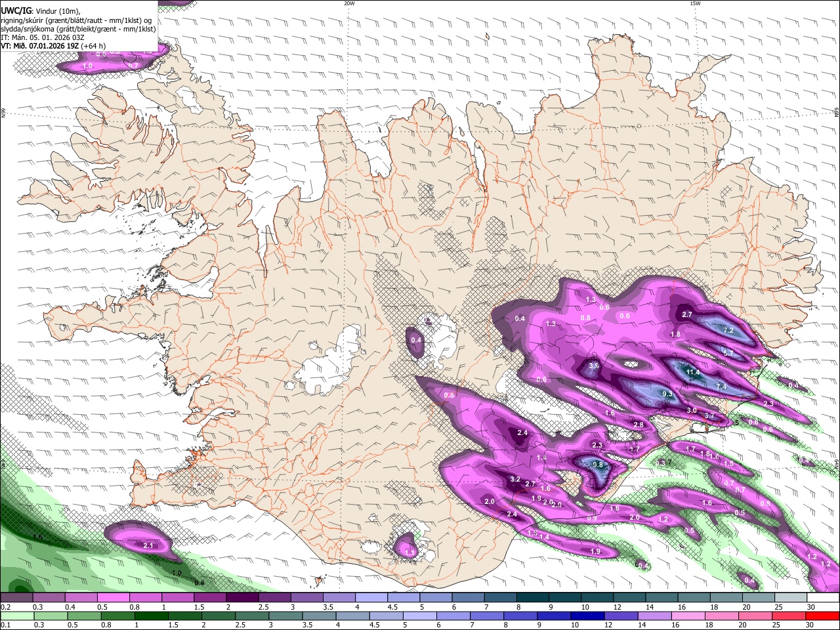Click the lower legend swatch between 25 and 30
Image resolution: width=840 pixels, height=630 pixels.
coord(789,616)
